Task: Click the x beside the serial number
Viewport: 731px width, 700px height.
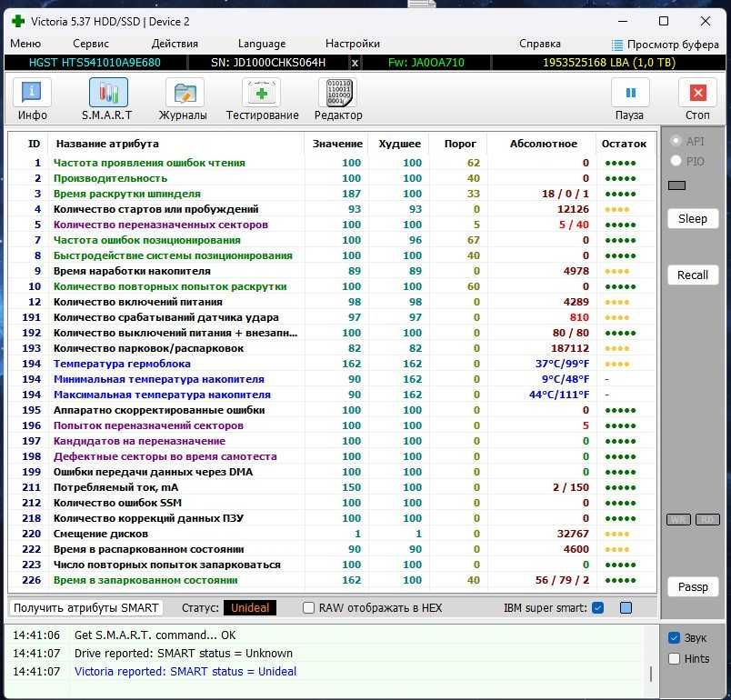Action: click(x=355, y=63)
